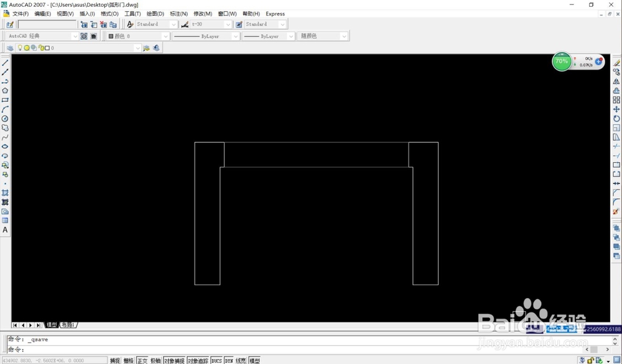Screen dimensions: 622x364
Task: Select the Revision Cloud tool
Action: click(5, 128)
